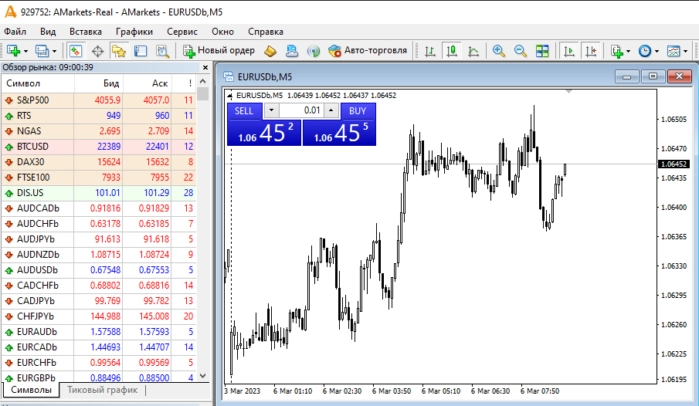Click the buy price 1.06455 tile

pyautogui.click(x=339, y=133)
